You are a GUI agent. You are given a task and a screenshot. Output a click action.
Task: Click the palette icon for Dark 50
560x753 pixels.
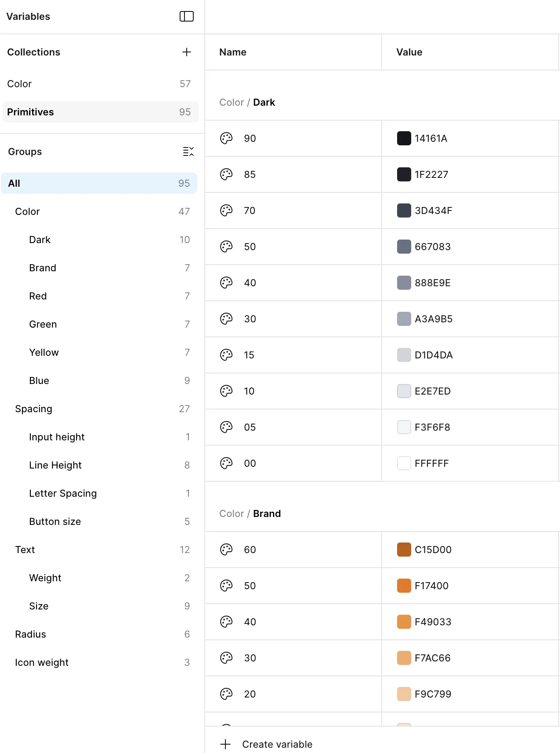coord(226,247)
